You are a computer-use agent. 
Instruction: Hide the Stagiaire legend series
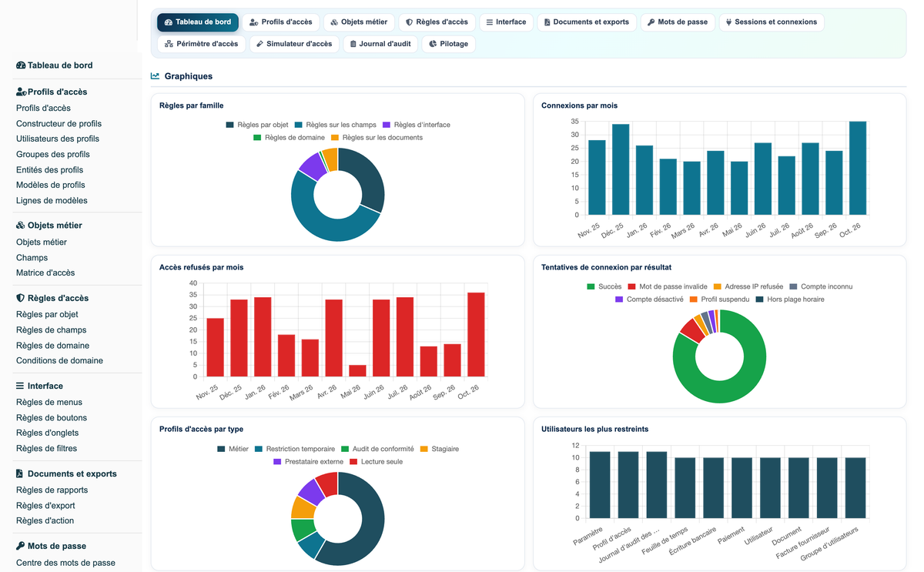(x=439, y=449)
